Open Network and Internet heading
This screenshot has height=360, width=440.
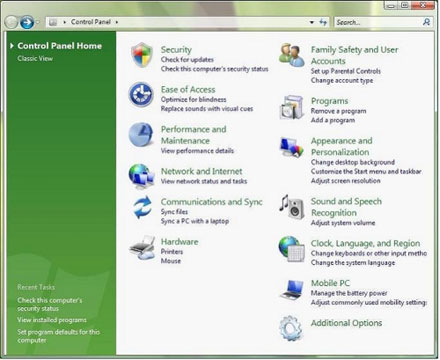201,171
